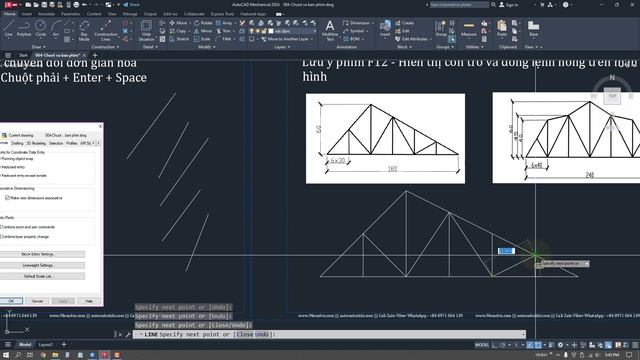Click the Paste icon
This screenshot has width=640, height=360.
(502, 29)
